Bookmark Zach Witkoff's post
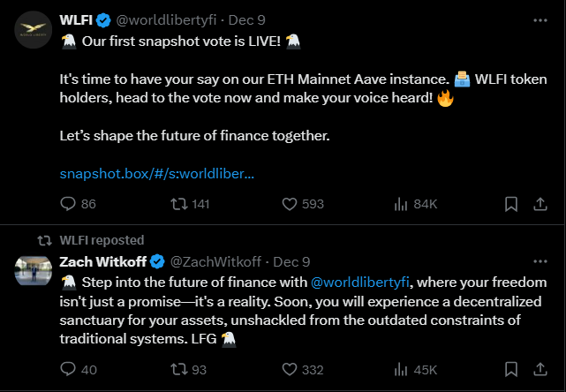566x392 pixels. (x=510, y=369)
